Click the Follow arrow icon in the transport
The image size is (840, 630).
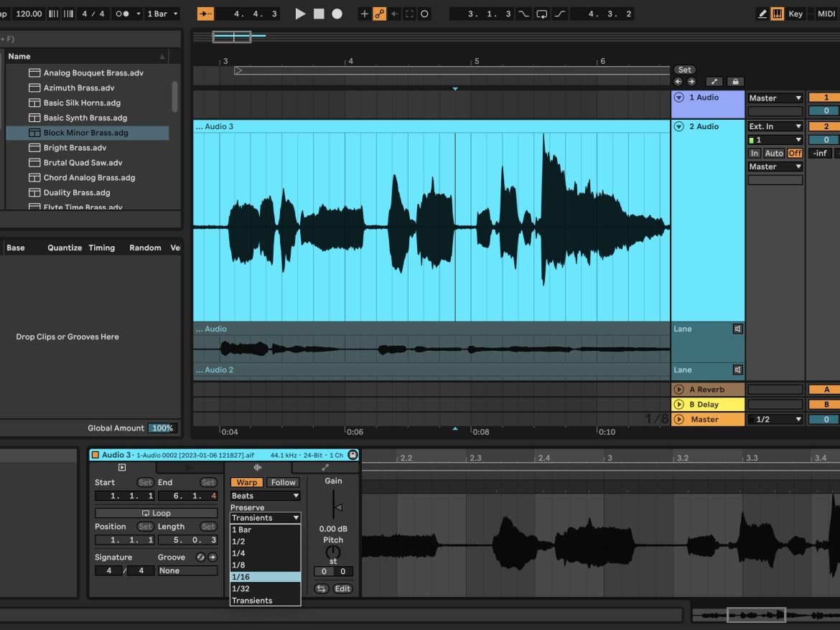coord(394,13)
